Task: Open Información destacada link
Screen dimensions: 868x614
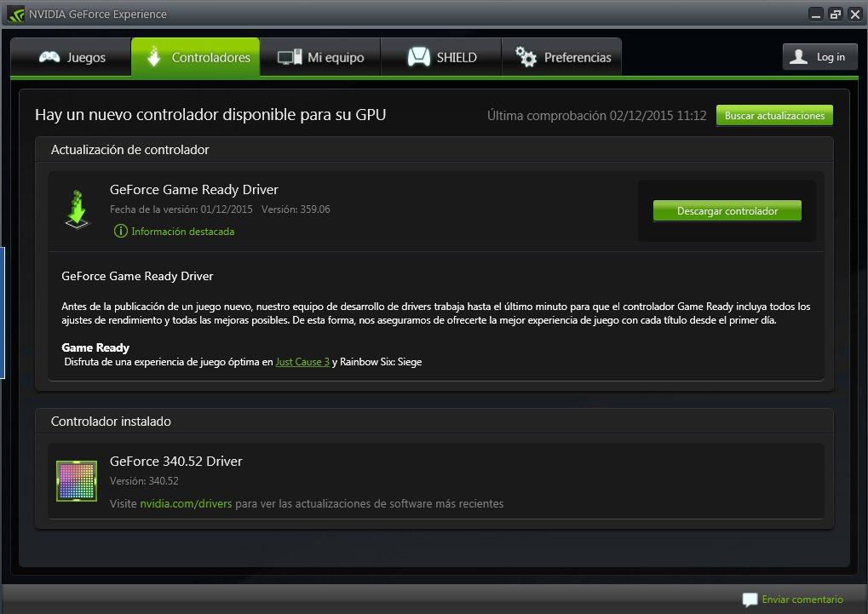Action: point(182,232)
